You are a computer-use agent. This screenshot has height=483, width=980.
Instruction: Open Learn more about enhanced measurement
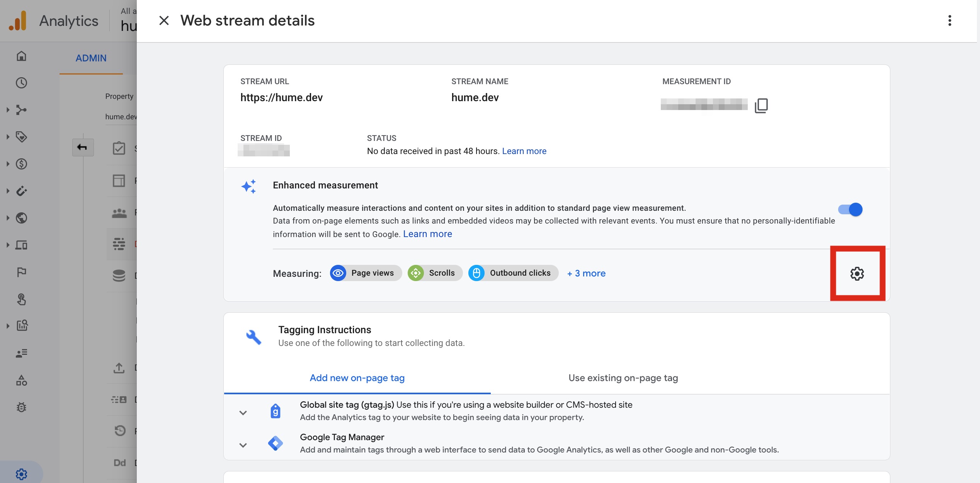(427, 234)
